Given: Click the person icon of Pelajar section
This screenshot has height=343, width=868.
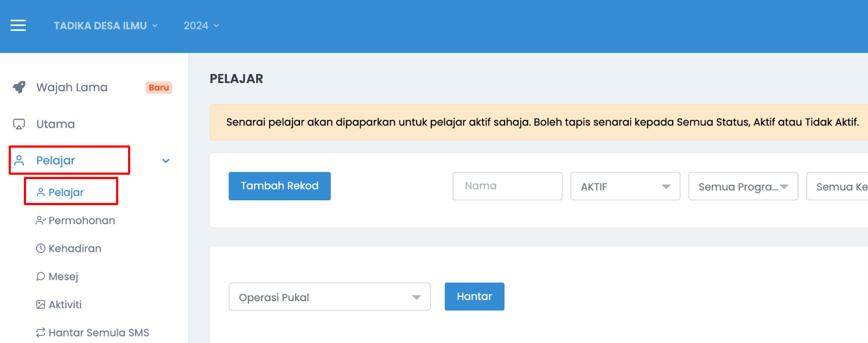Looking at the screenshot, I should pyautogui.click(x=19, y=161).
